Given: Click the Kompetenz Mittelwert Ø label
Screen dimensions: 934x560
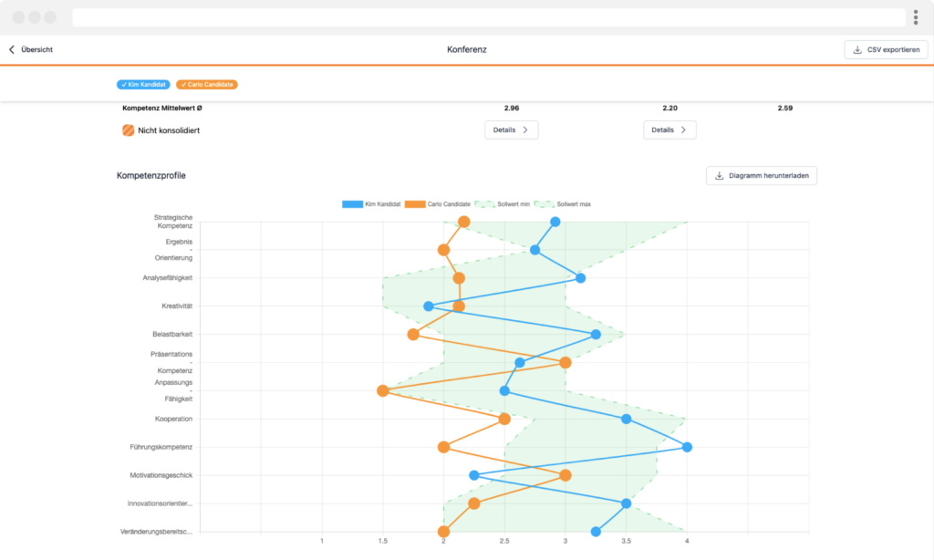Looking at the screenshot, I should click(162, 108).
